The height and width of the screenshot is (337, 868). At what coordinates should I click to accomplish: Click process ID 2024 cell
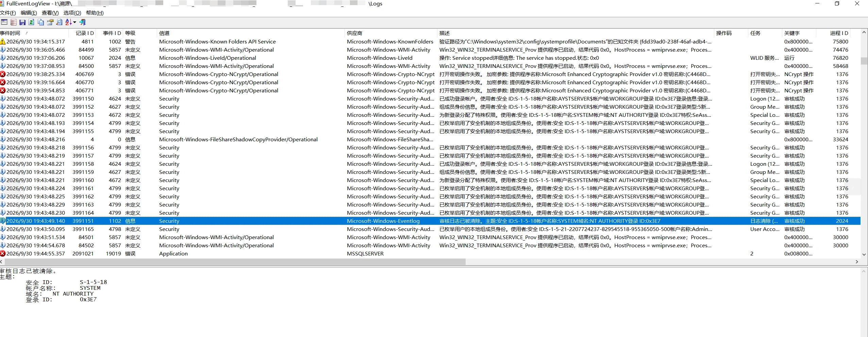842,221
